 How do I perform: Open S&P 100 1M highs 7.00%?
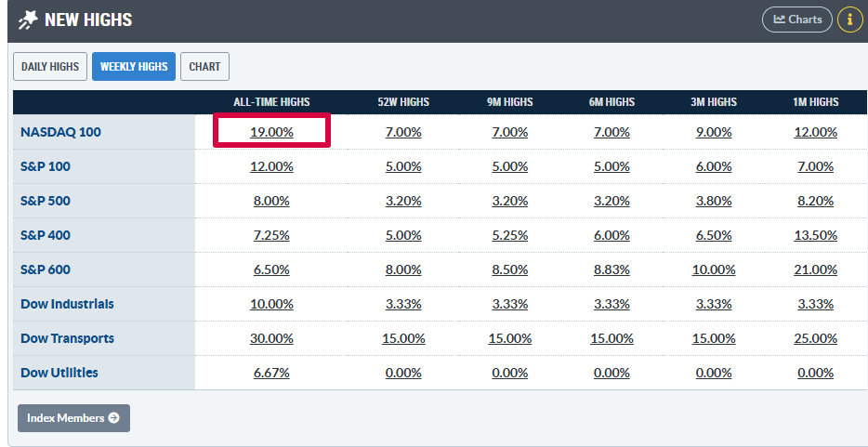[816, 166]
